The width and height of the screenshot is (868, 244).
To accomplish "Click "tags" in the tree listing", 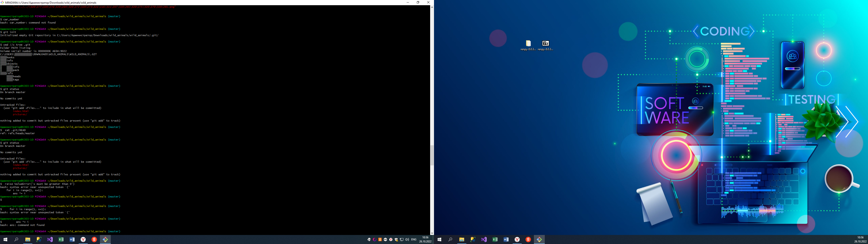I will 16,80.
